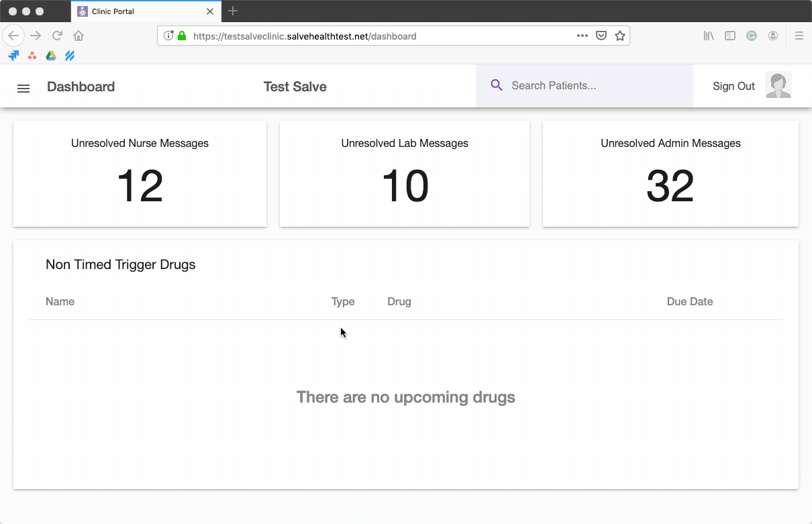
Task: Open the hamburger navigation menu
Action: (x=23, y=88)
